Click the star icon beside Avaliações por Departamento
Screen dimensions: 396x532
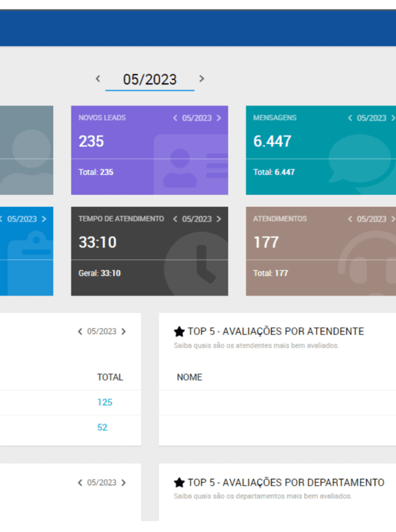[x=179, y=483]
